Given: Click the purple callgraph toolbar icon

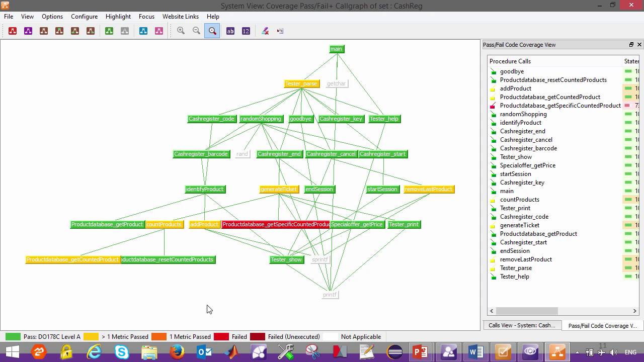Looking at the screenshot, I should [28, 31].
